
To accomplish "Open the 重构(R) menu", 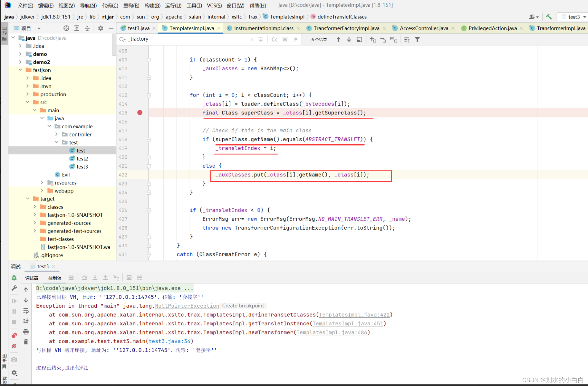I will (131, 5).
